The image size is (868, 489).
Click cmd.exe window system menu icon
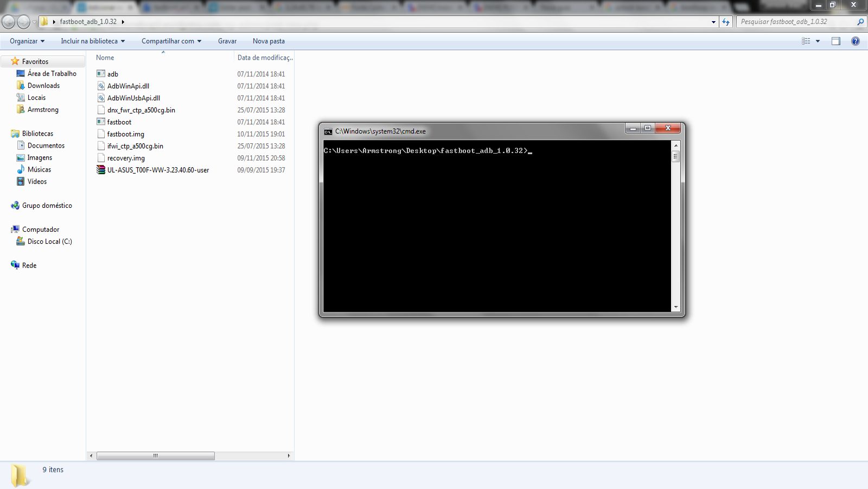point(328,131)
